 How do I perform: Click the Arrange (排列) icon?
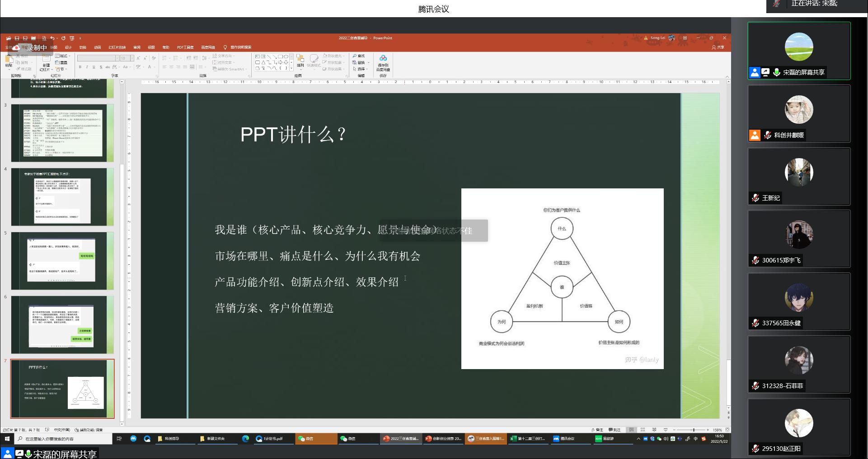click(x=300, y=61)
